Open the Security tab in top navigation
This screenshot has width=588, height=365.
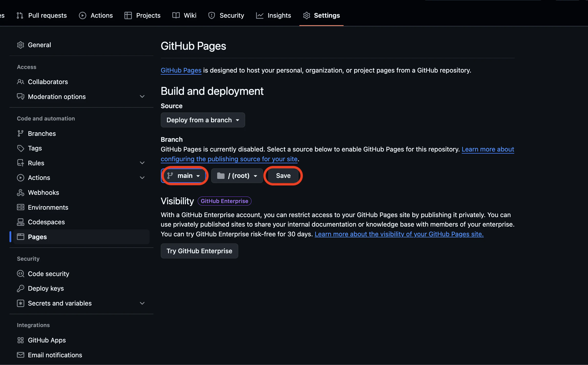tap(226, 15)
